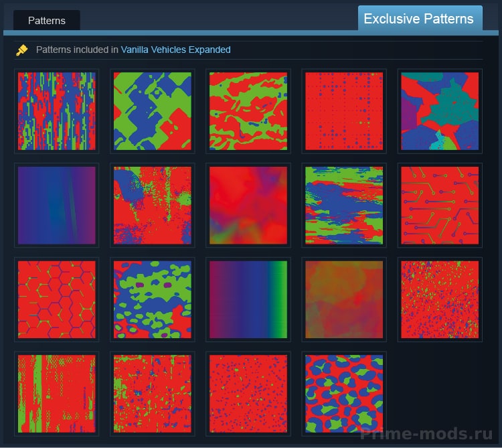Select the red dotted-grid pattern
This screenshot has width=502, height=448.
pos(344,111)
